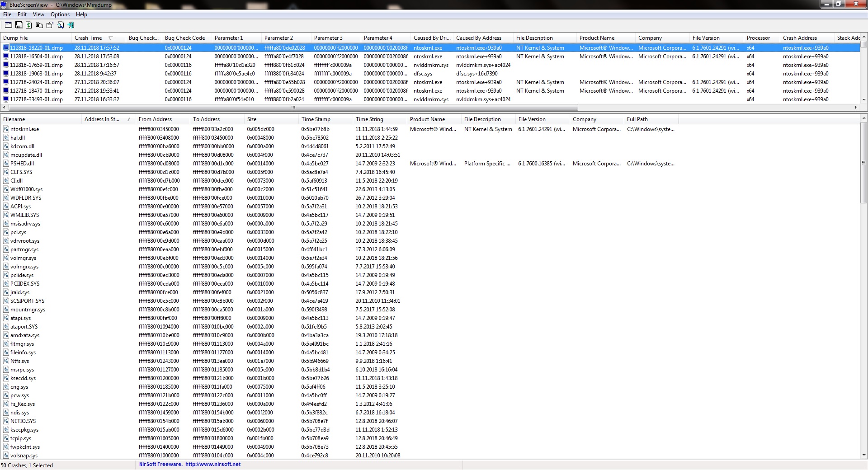Click the BlueScreenView title bar app icon

coord(4,5)
